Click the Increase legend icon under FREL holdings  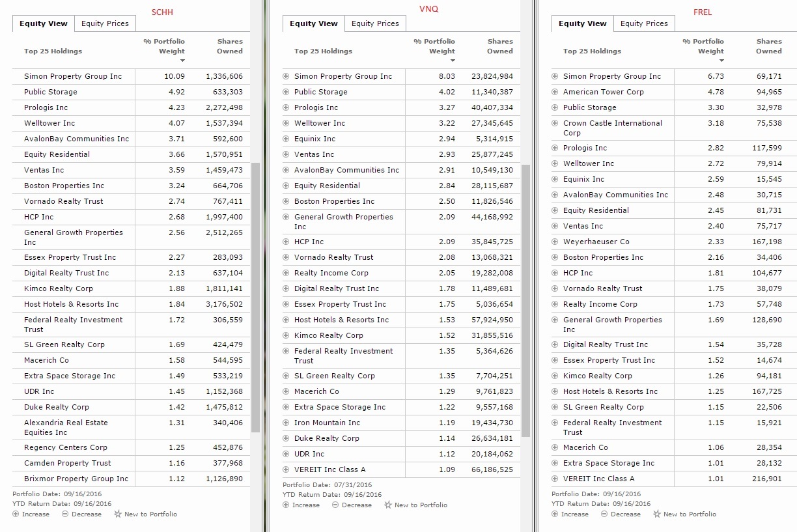tap(555, 514)
